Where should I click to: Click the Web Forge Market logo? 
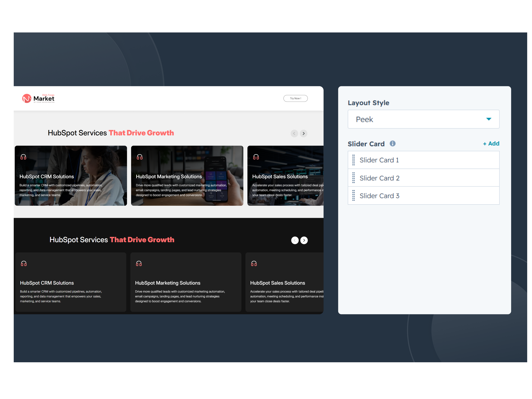tap(38, 98)
